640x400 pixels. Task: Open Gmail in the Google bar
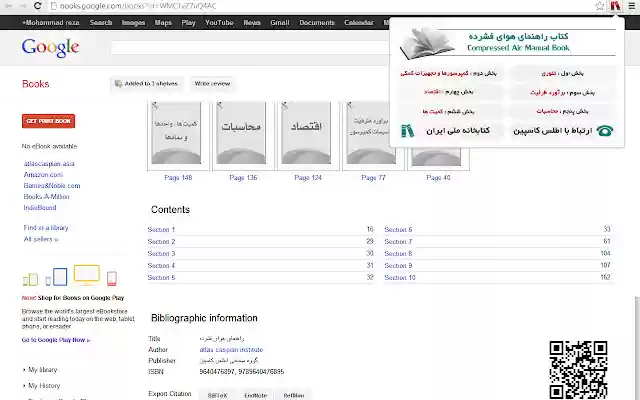pyautogui.click(x=280, y=23)
